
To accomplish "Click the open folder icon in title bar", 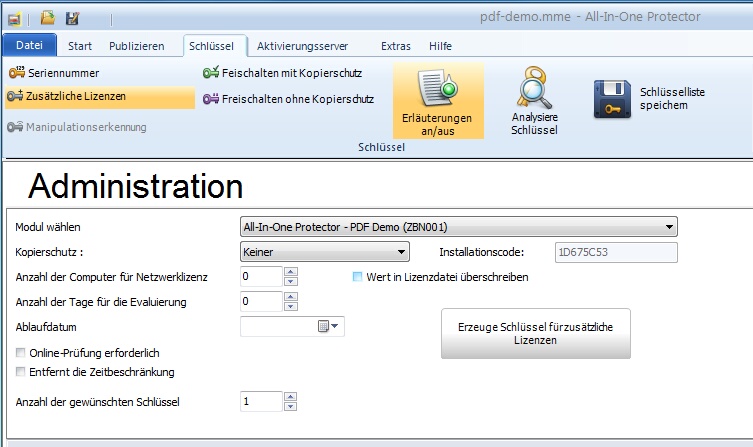I will (47, 18).
